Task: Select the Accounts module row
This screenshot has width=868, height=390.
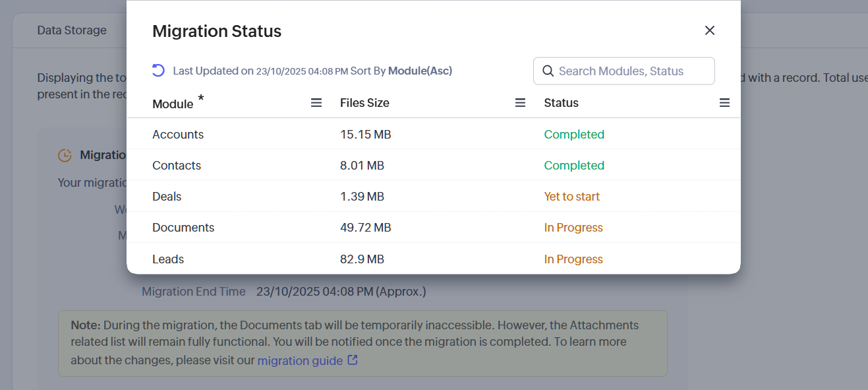Action: click(178, 135)
